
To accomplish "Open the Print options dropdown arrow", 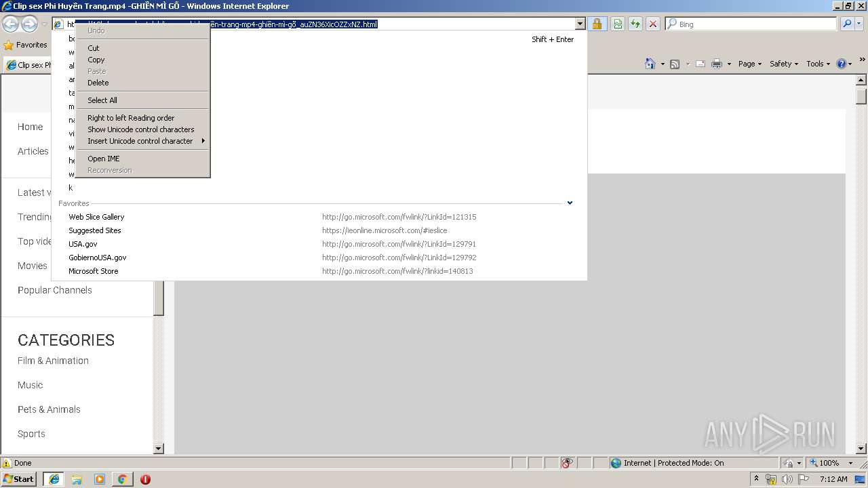I will point(729,64).
